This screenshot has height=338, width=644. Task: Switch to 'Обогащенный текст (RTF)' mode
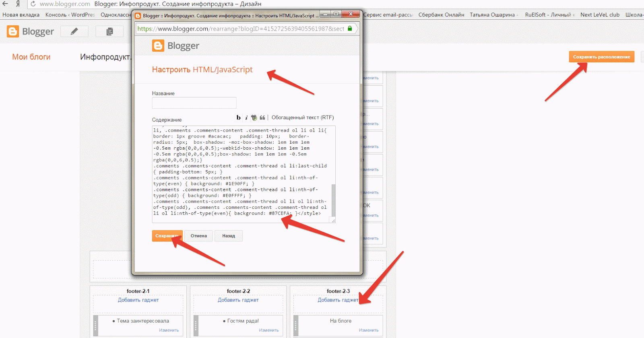[x=303, y=117]
